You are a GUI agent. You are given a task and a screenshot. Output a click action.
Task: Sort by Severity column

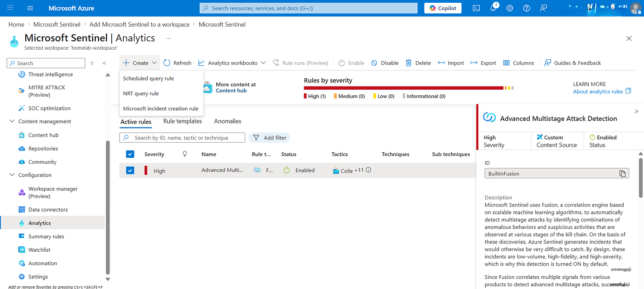pyautogui.click(x=154, y=155)
